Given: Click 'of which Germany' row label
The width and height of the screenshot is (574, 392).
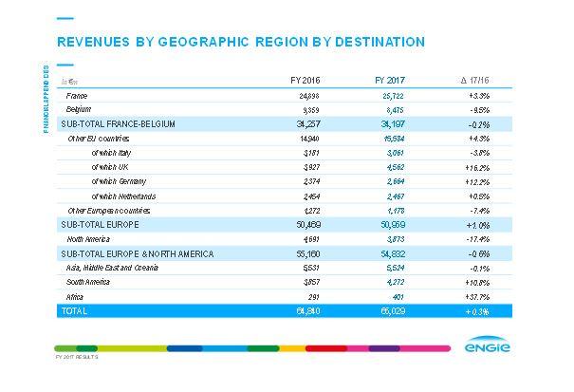Looking at the screenshot, I should tap(119, 181).
